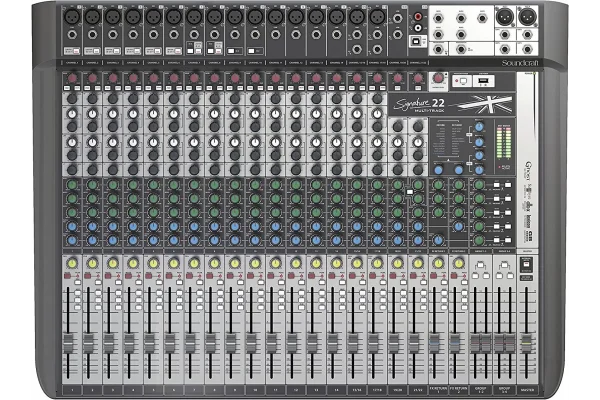Click the channel 14 yellow pan knob

(x=336, y=263)
